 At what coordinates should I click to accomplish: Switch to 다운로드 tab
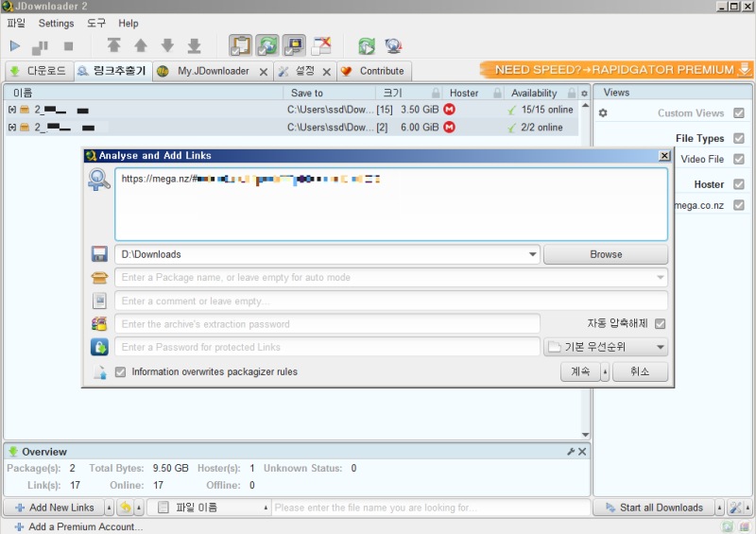tap(39, 71)
